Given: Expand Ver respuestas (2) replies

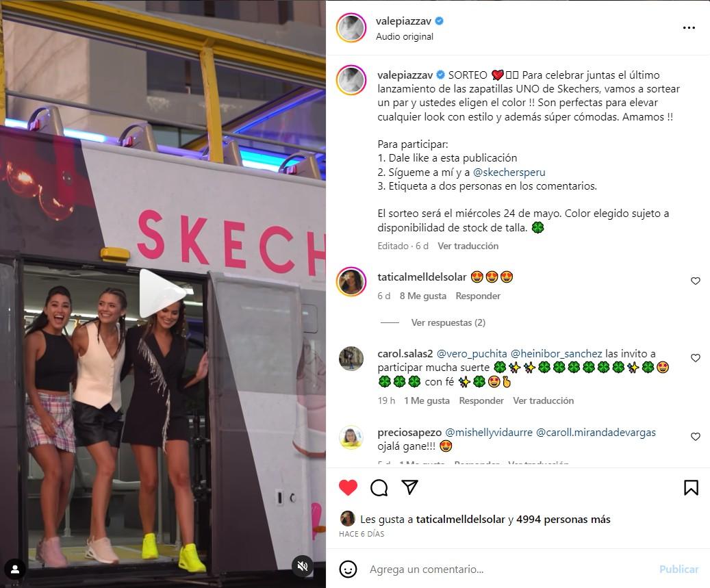Looking at the screenshot, I should [448, 322].
